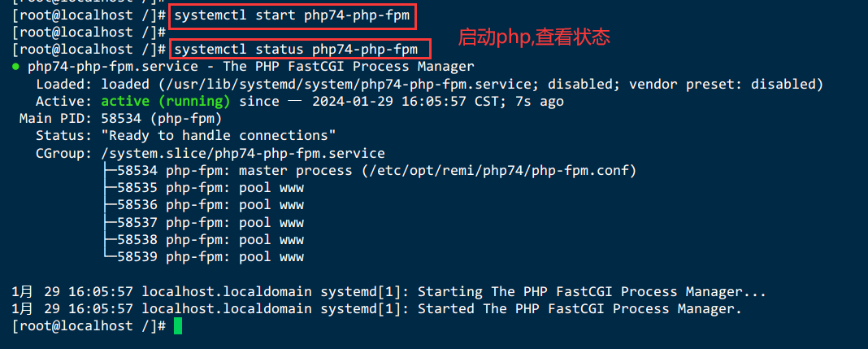Image resolution: width=868 pixels, height=349 pixels.
Task: Click the log line Starting The PHP FastCGI
Action: (x=388, y=291)
